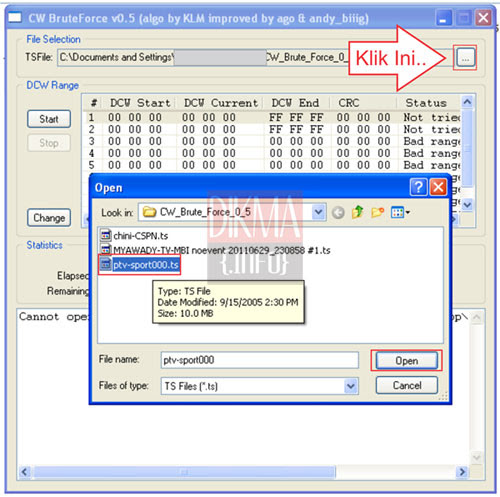This screenshot has width=500, height=497.
Task: Go back to the previous folder icon
Action: 338,212
